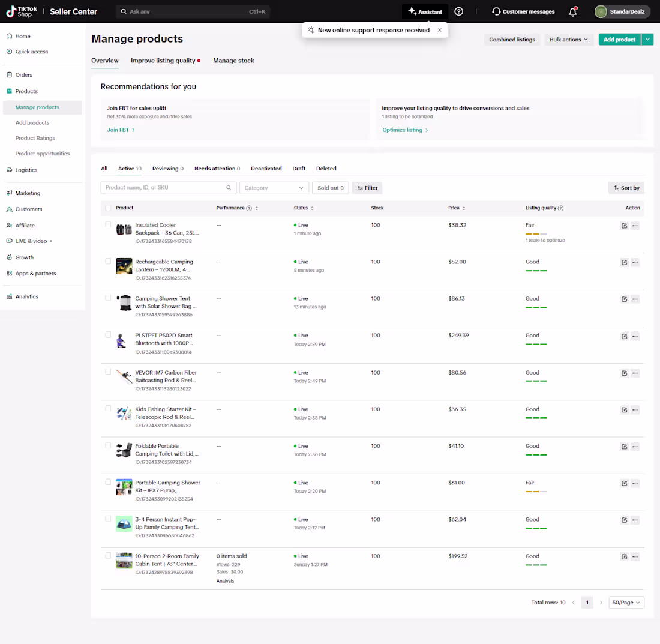Open the 50/Page rows selector
The height and width of the screenshot is (644, 660).
[x=626, y=603]
